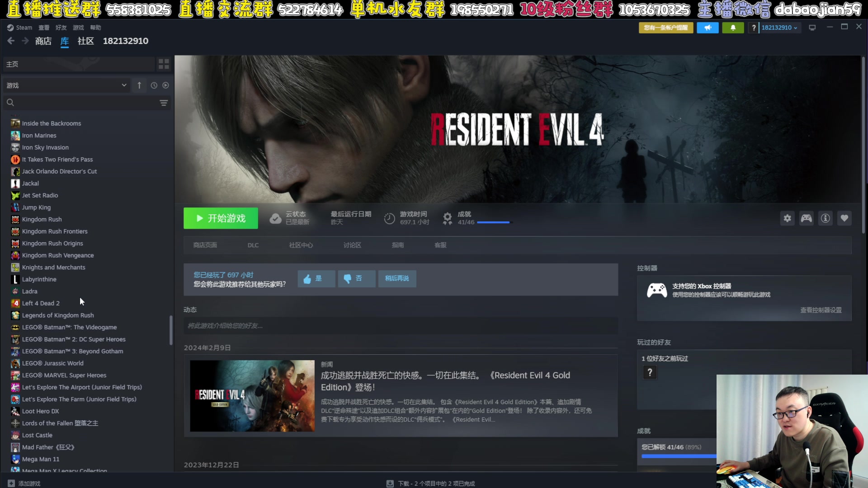The image size is (868, 488).
Task: Add Resident Evil 4 to favorites heart
Action: pos(844,219)
